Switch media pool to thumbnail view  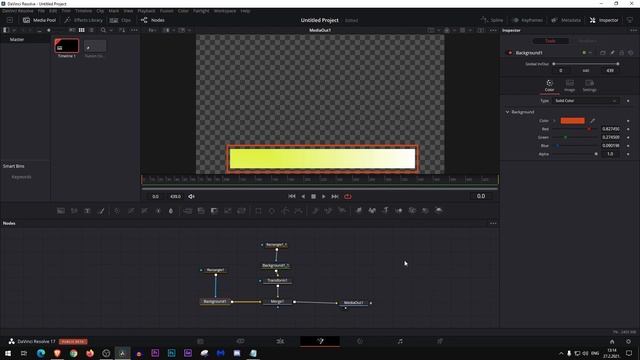coord(82,30)
